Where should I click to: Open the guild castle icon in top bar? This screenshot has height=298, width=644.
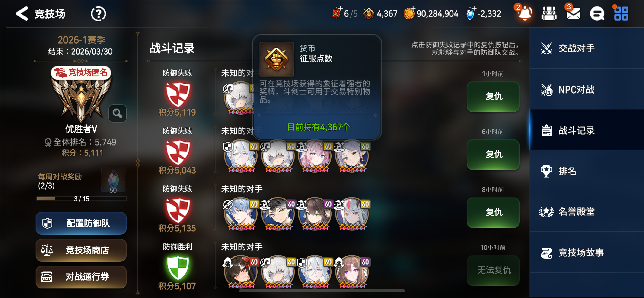549,13
